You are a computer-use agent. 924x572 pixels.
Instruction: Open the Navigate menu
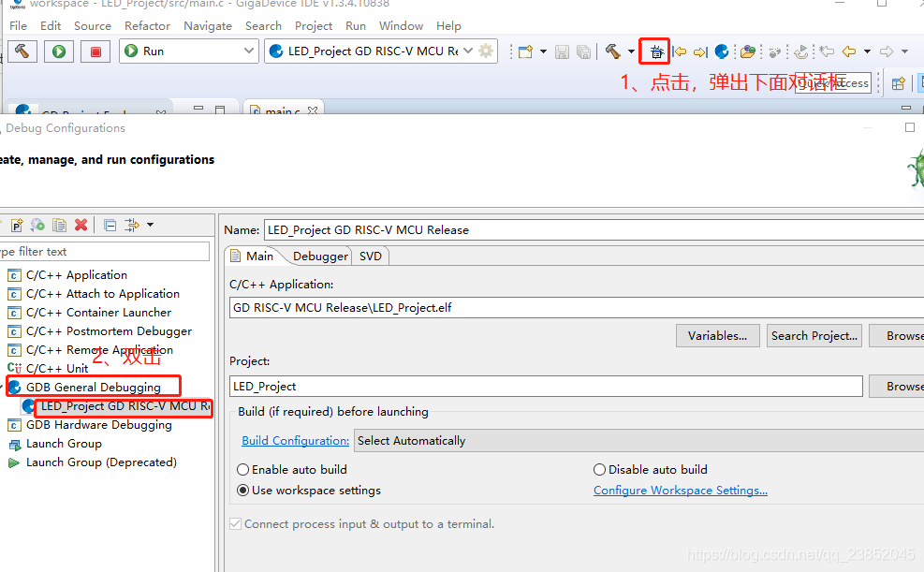[x=208, y=26]
